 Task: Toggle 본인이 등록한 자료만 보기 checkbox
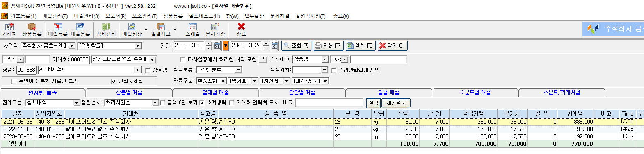(14, 81)
